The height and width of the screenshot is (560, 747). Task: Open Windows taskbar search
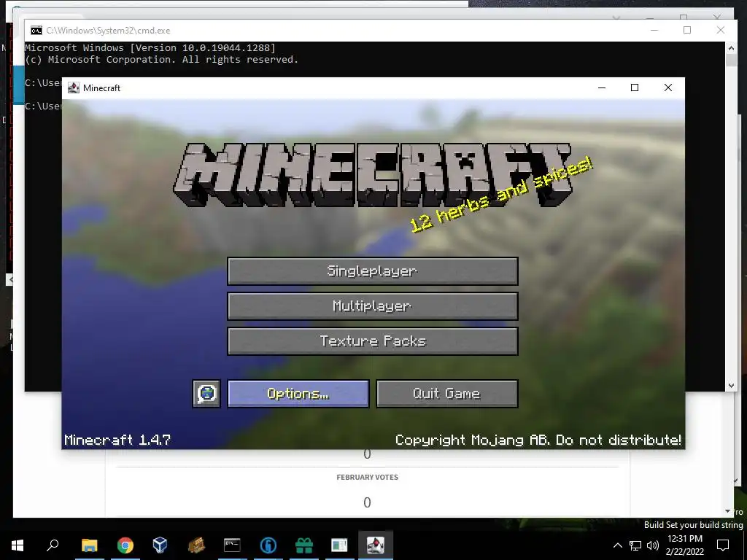click(53, 545)
